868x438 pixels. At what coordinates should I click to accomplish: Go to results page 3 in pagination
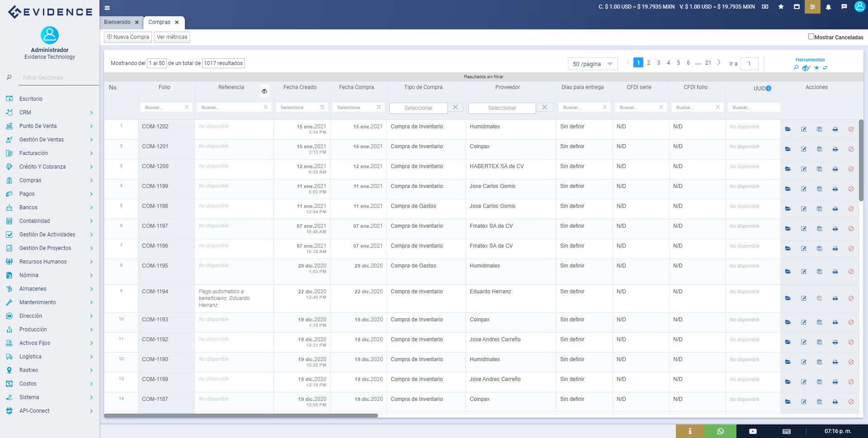(x=658, y=63)
